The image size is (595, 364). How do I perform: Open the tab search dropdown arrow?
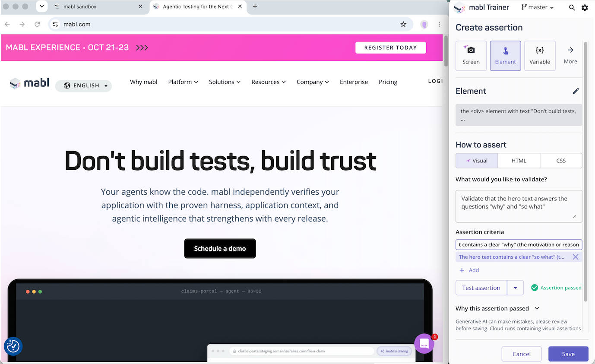[x=41, y=6]
